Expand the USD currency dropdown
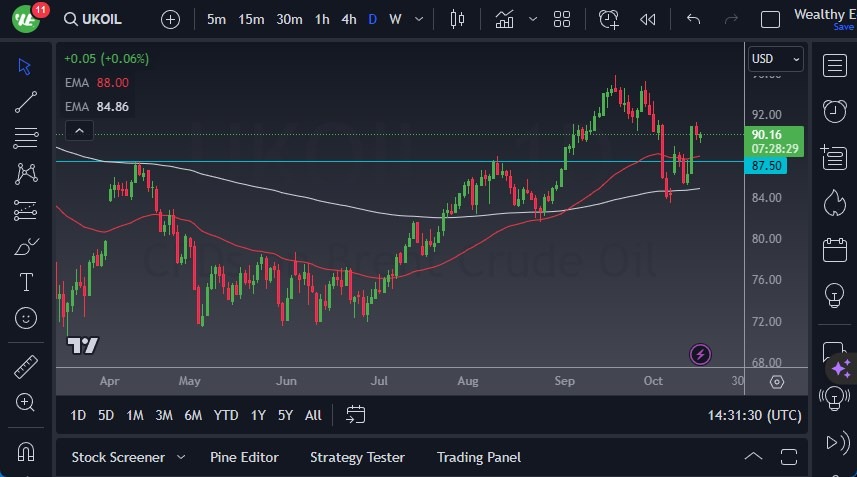 (776, 59)
